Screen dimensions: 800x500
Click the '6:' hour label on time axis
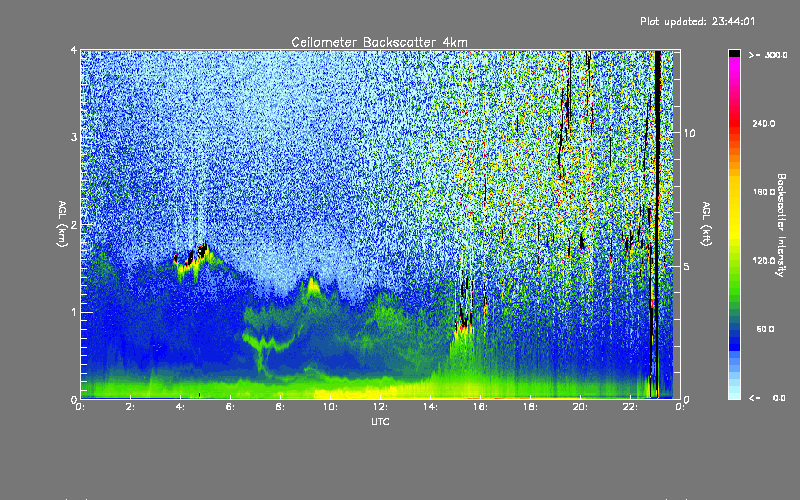pyautogui.click(x=231, y=407)
